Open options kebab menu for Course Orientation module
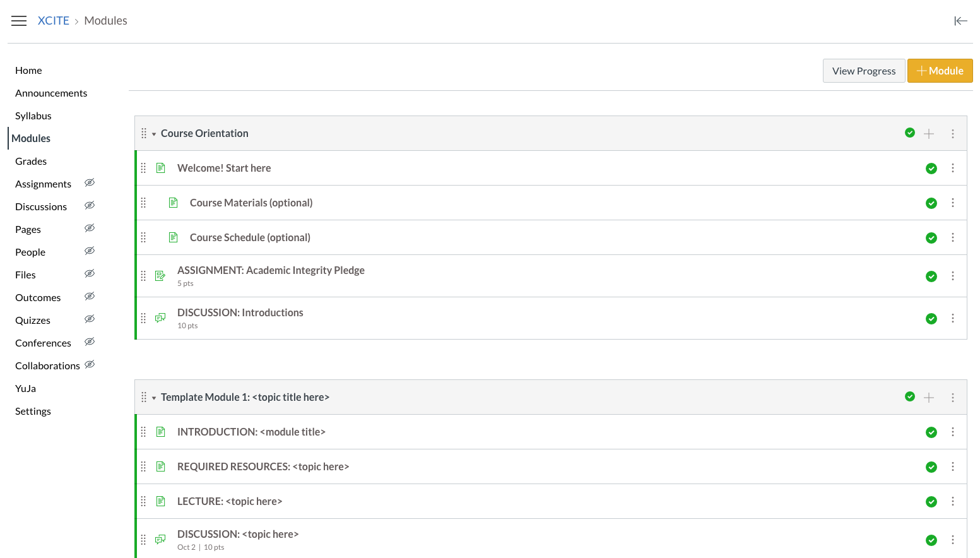Screen dimensions: 980x558 (953, 134)
